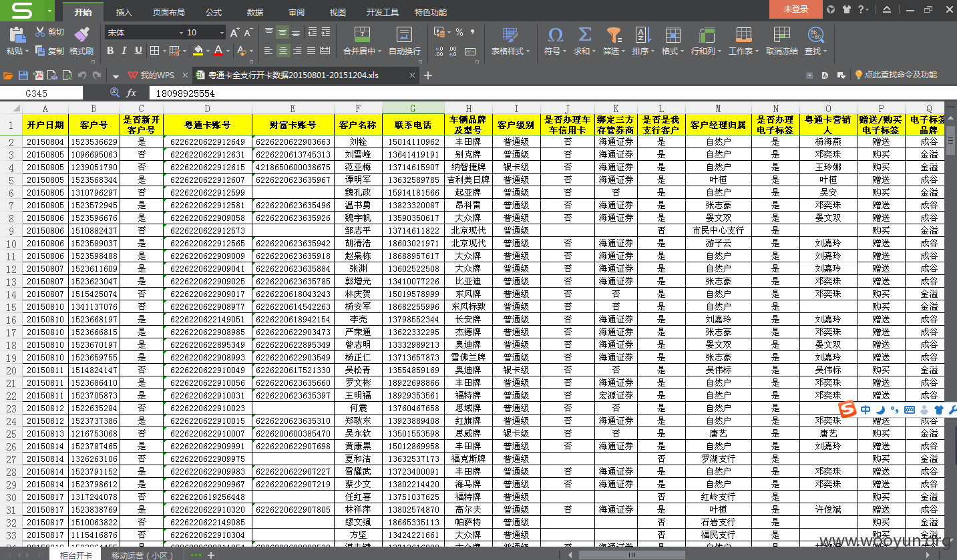
Task: Toggle left text alignment
Action: coord(268,51)
